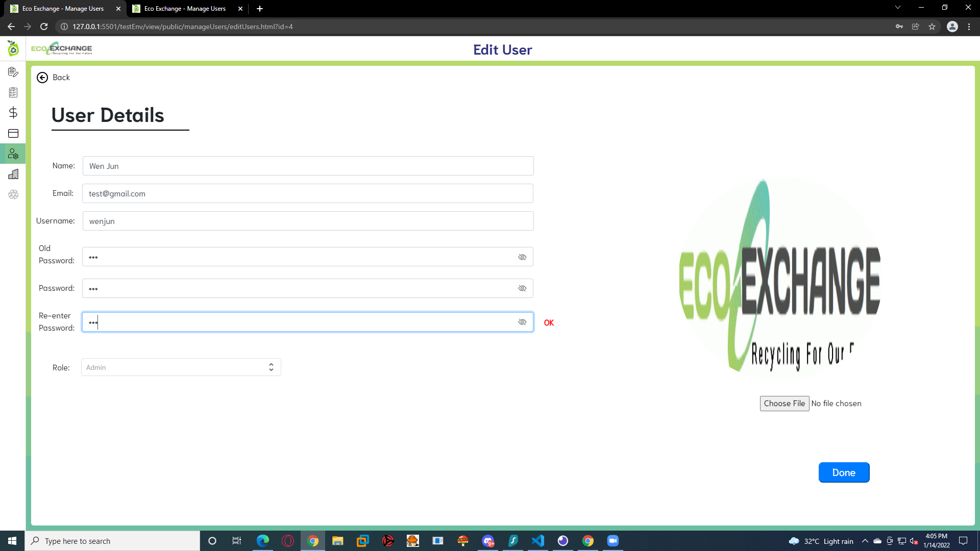Close the first Eco Exchange tab
This screenshot has width=980, height=551.
[118, 9]
